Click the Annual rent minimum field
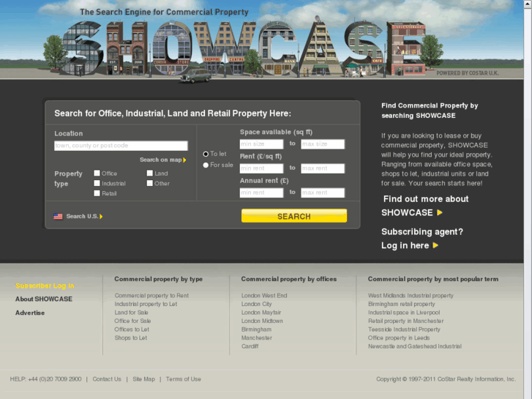532x399 pixels. tap(261, 193)
